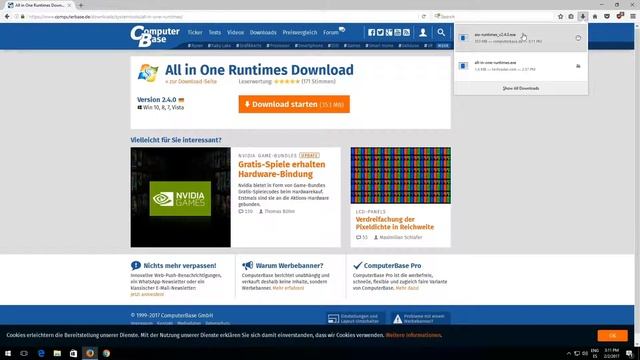Click action icon beside aio-runtimes_v2.4.0.exe
Image resolution: width=640 pixels, height=360 pixels.
(x=578, y=38)
